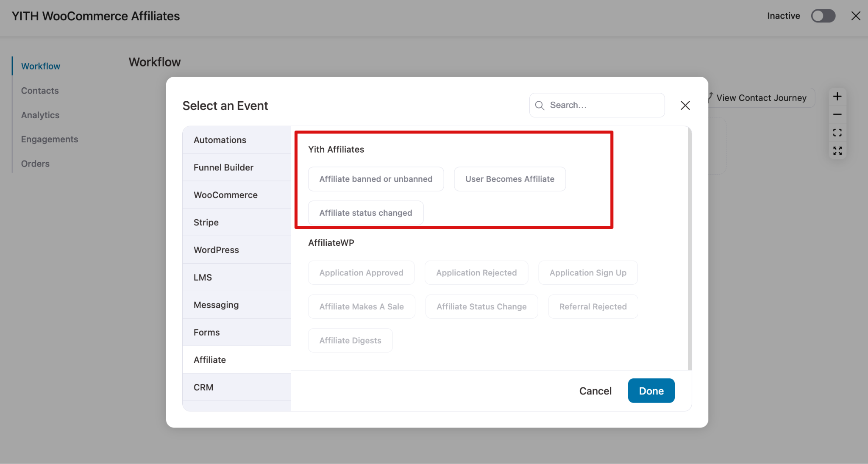
Task: Open the Orders sidebar section
Action: pyautogui.click(x=35, y=164)
